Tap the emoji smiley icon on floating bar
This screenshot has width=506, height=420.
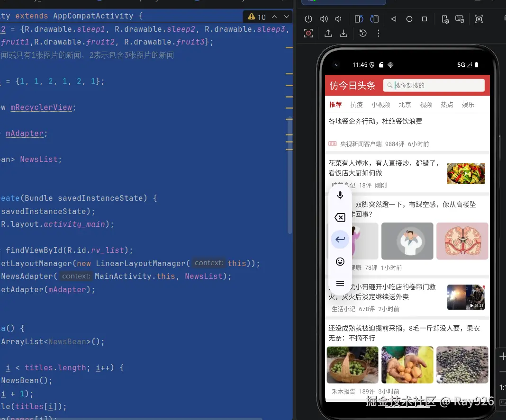pyautogui.click(x=340, y=262)
